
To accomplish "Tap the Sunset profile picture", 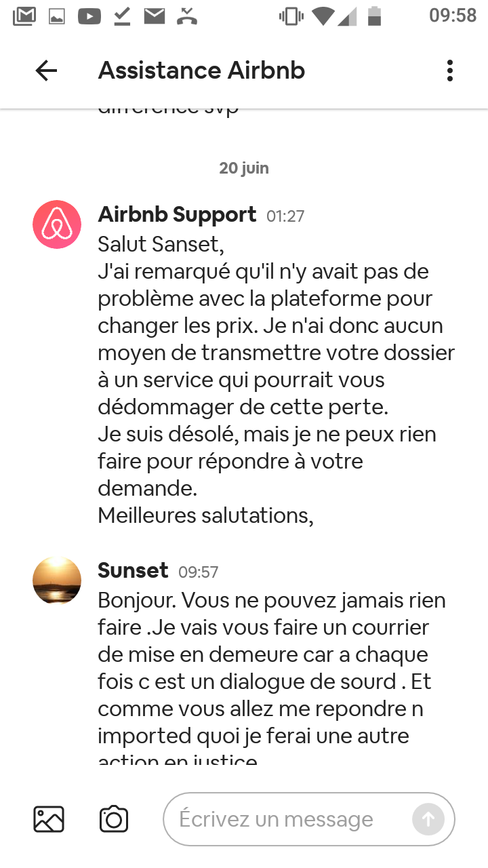I will click(x=57, y=580).
